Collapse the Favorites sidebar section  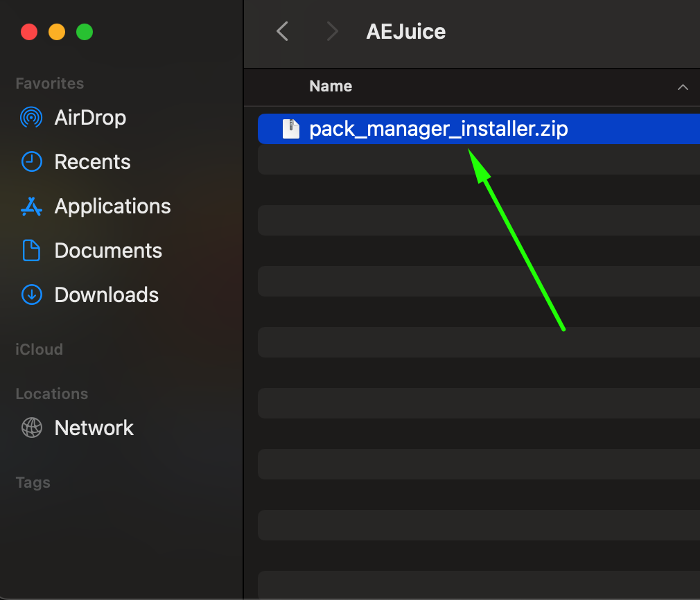coord(50,83)
